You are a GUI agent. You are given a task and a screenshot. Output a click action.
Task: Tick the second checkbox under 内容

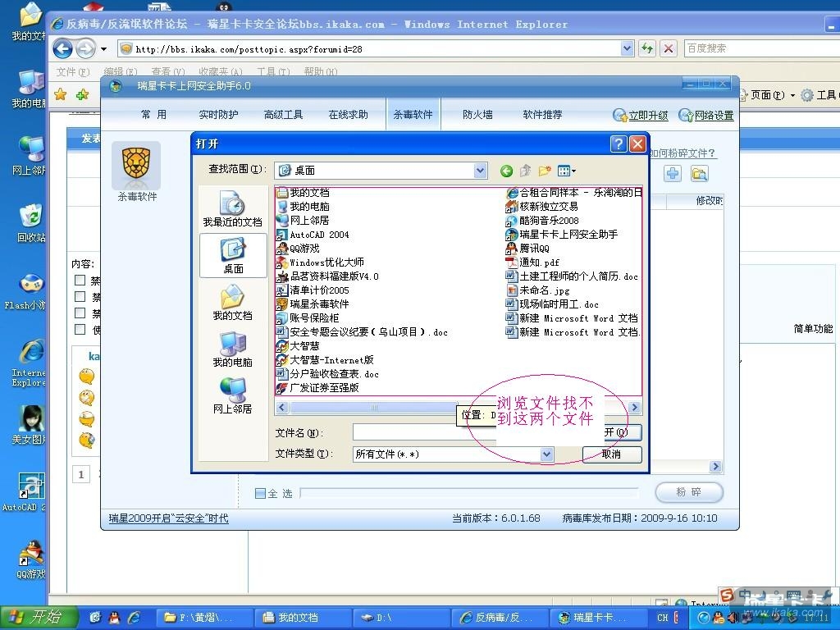[80, 296]
